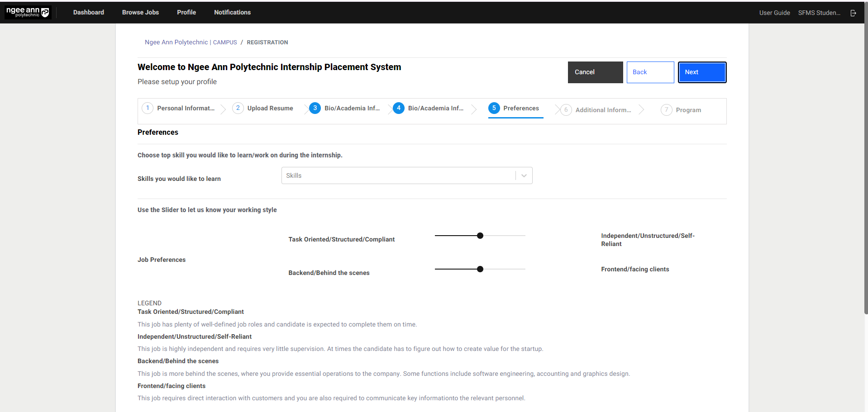The width and height of the screenshot is (868, 412).
Task: Go to the Dashboard page
Action: (x=89, y=12)
